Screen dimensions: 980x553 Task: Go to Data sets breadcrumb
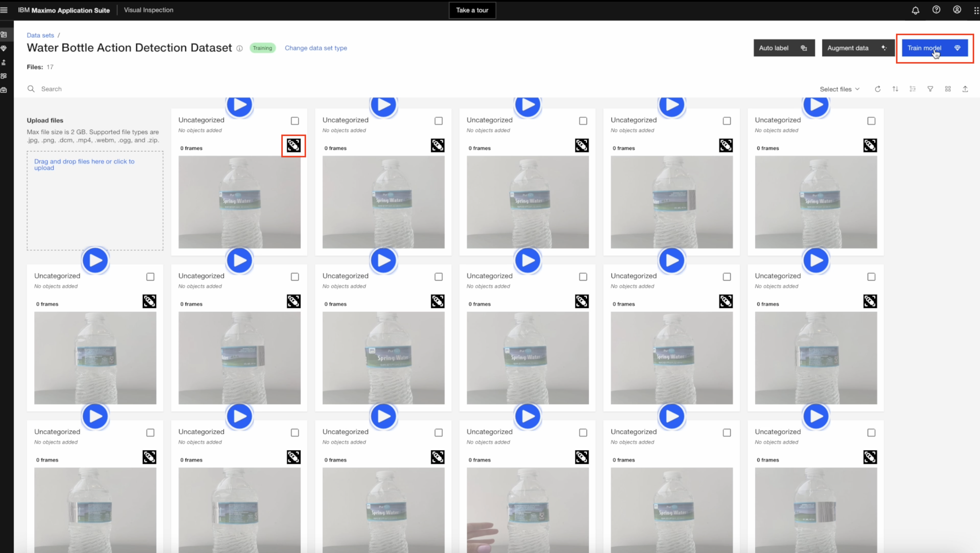coord(40,35)
